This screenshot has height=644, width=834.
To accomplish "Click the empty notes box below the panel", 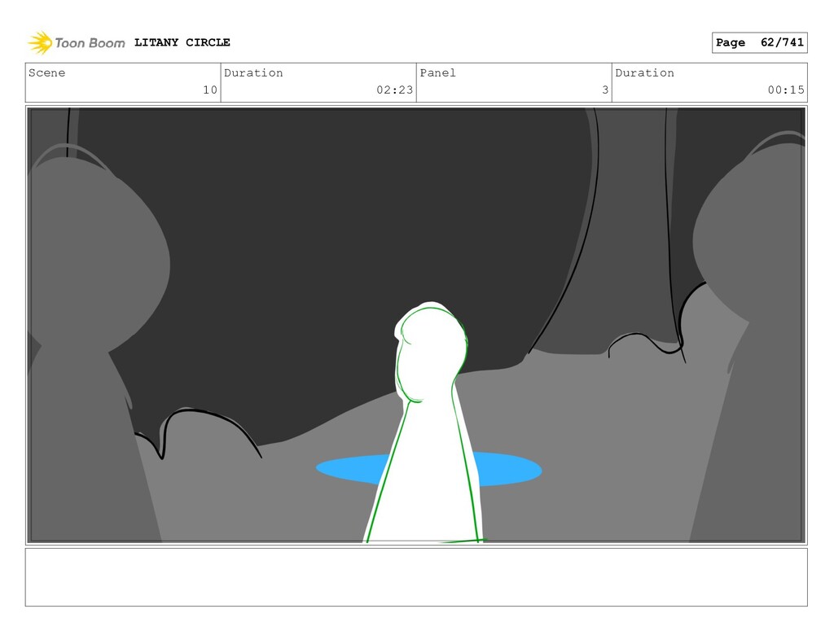I will pos(416,577).
